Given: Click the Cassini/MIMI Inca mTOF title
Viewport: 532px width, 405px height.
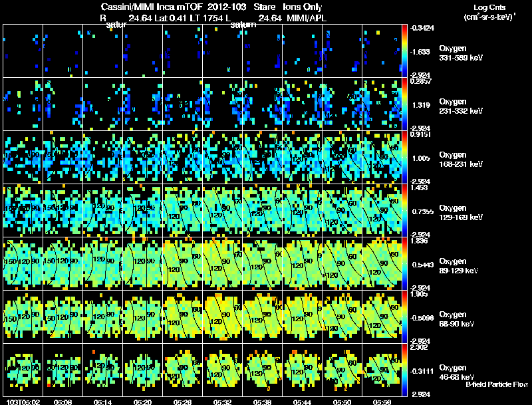Looking at the screenshot, I should [152, 7].
